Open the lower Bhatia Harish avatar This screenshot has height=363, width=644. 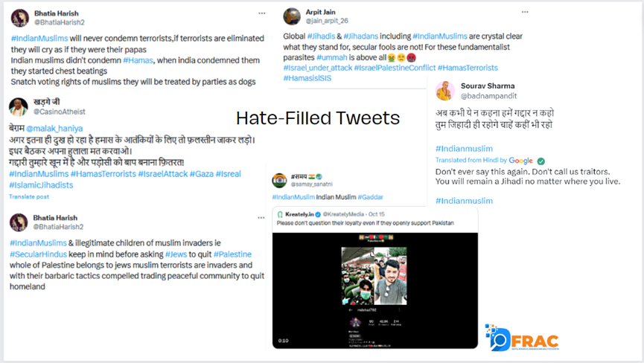point(19,222)
